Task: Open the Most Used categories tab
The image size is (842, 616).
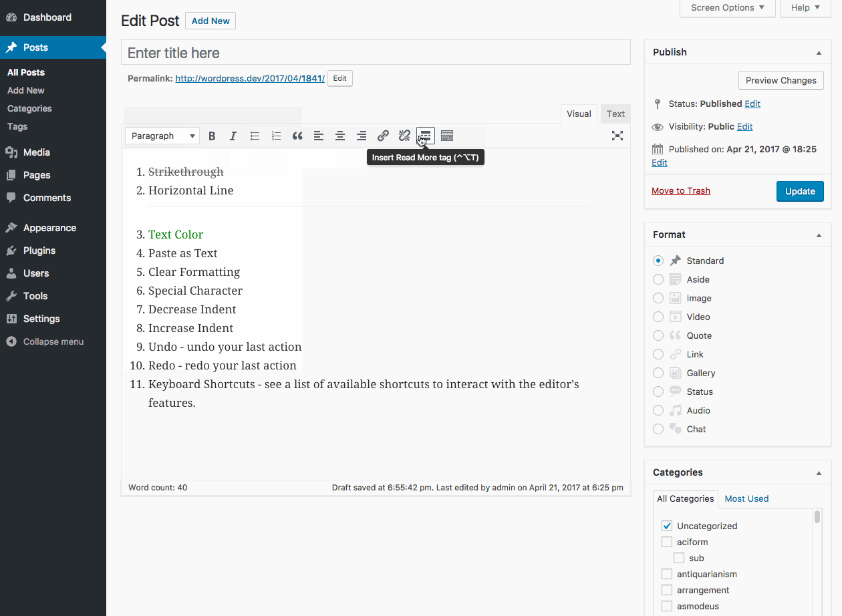Action: pyautogui.click(x=746, y=498)
